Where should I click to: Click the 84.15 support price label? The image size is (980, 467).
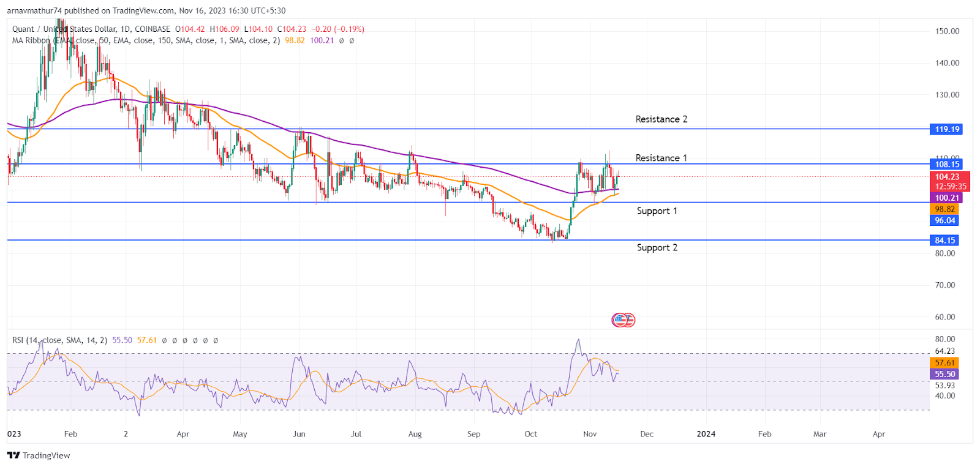pyautogui.click(x=944, y=241)
